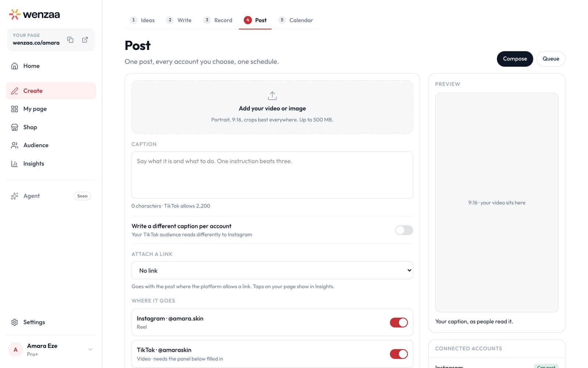Click the Home house icon

(x=14, y=66)
